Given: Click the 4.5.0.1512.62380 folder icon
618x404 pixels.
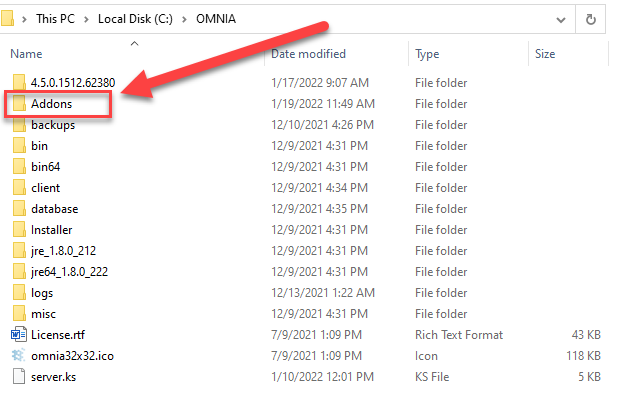Looking at the screenshot, I should (19, 82).
